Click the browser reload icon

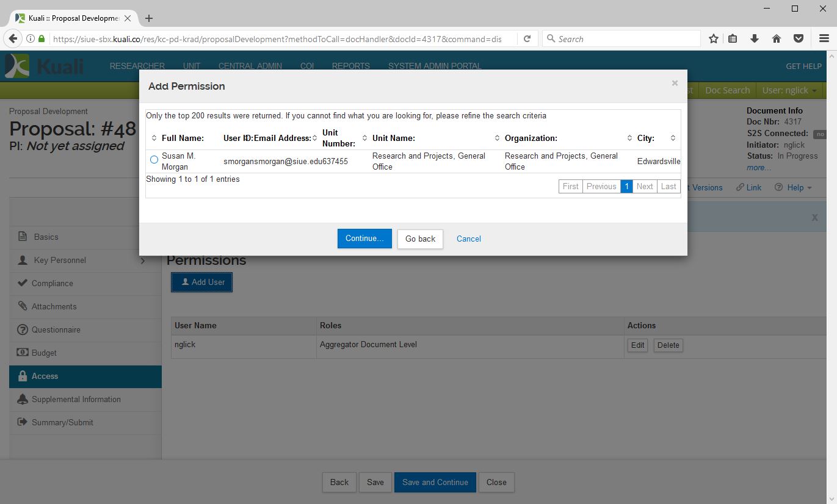tap(527, 39)
